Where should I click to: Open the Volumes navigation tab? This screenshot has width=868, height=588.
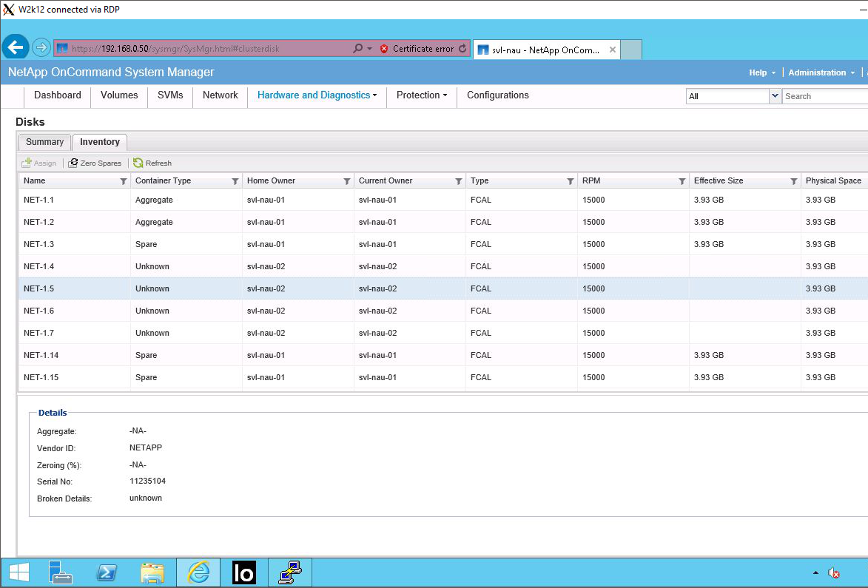click(119, 95)
